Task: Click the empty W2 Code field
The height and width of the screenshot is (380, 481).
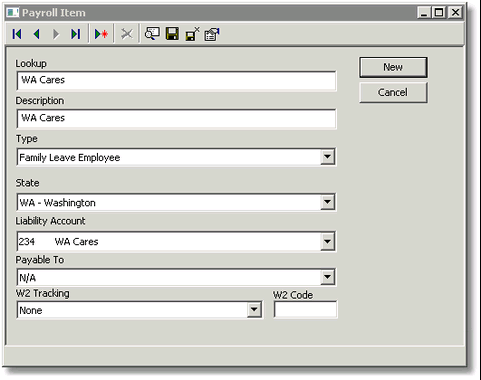Action: (305, 310)
